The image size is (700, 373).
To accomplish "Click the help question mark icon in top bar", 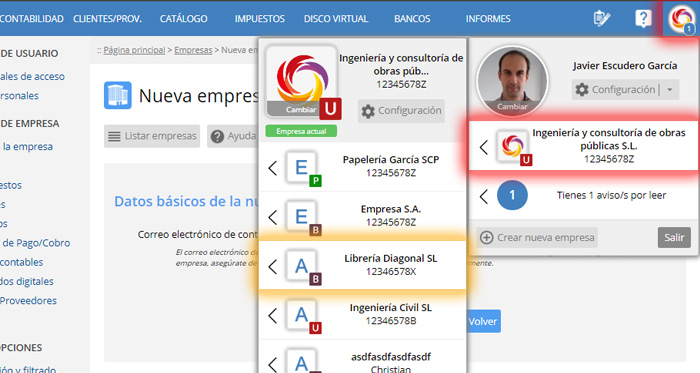I will 643,19.
